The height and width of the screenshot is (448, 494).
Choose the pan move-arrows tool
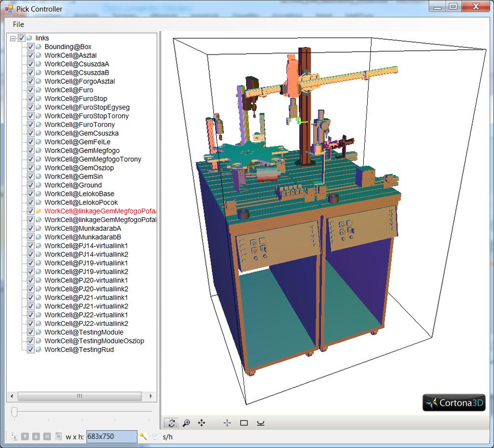pyautogui.click(x=202, y=423)
